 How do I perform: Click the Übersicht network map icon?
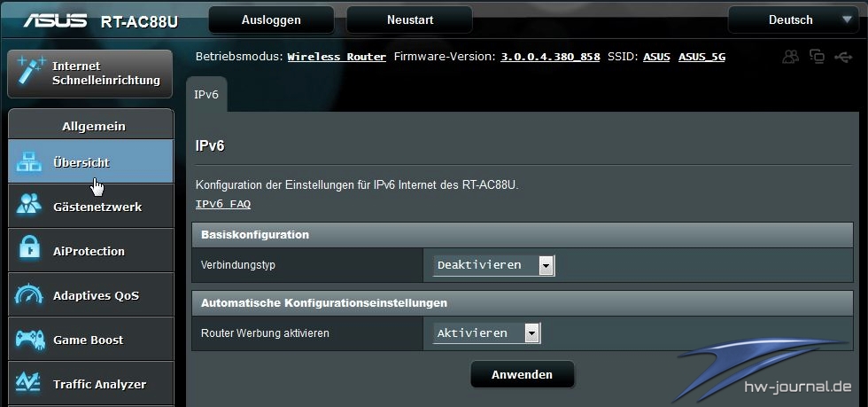pos(29,162)
